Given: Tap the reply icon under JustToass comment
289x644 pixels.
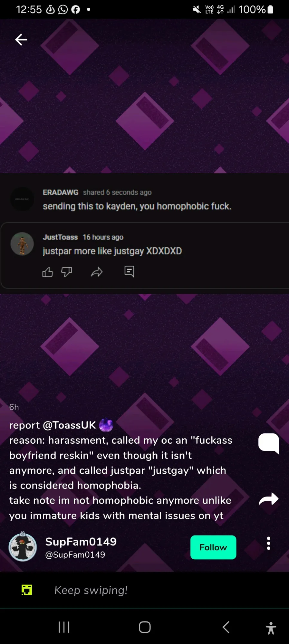Looking at the screenshot, I should (129, 272).
